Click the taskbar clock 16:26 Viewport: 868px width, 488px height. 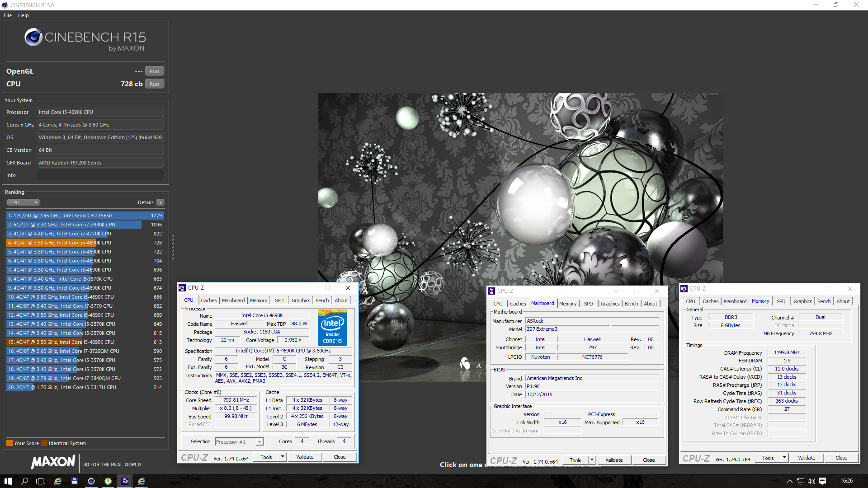846,481
